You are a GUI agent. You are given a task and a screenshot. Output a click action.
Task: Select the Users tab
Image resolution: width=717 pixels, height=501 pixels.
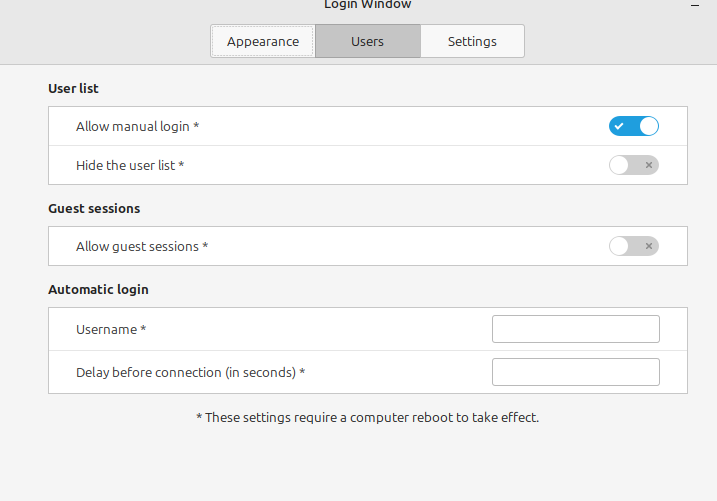coord(367,42)
